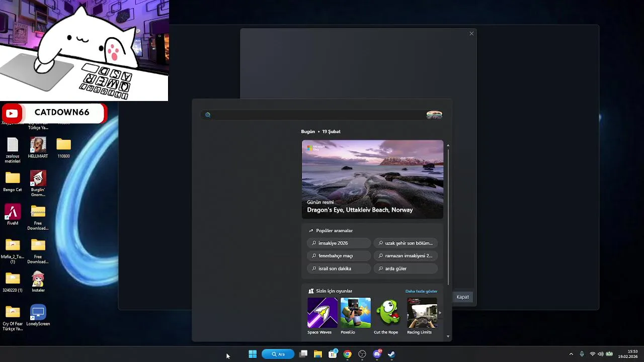Search popular term uzak şehir son bölüm
This screenshot has width=644, height=362.
406,243
